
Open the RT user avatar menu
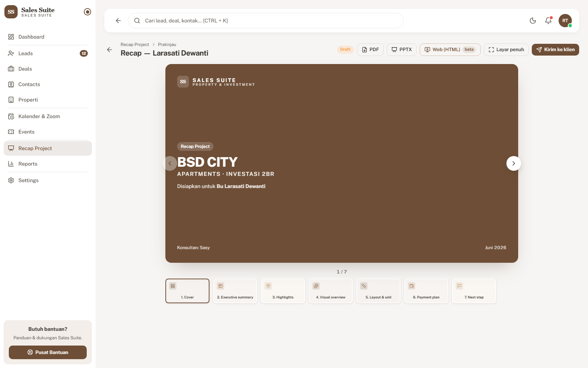565,21
